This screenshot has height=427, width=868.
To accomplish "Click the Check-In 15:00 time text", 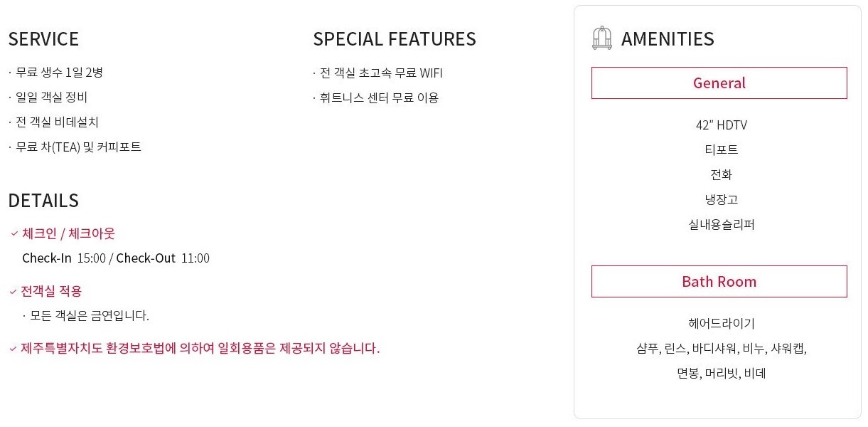I will pos(64,258).
